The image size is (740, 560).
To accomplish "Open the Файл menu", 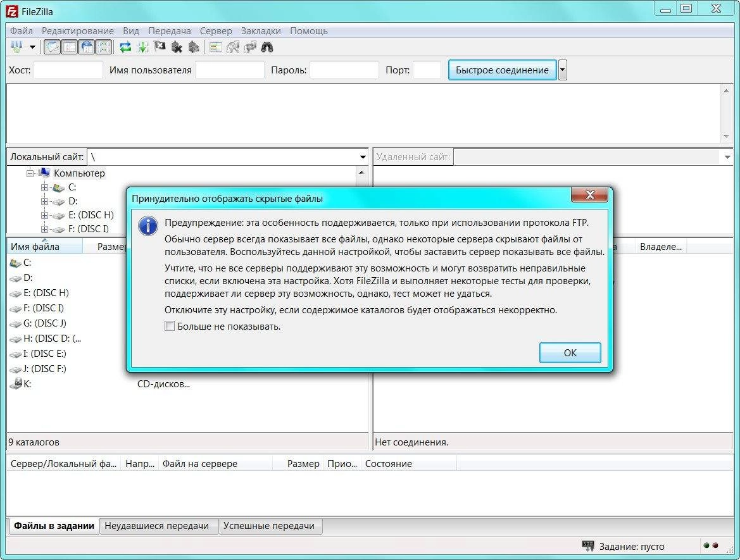I will coord(22,30).
